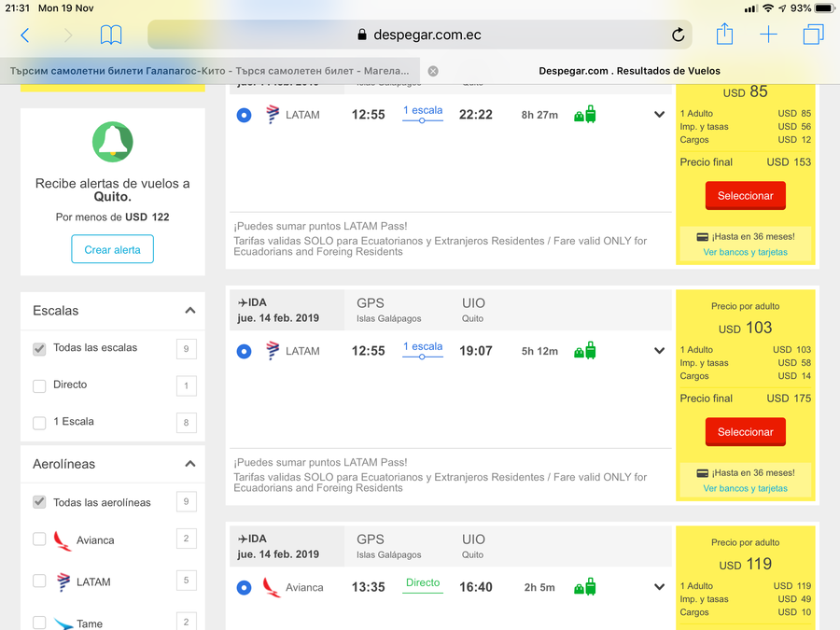Click Seleccionar for the USD 175 fare

pos(745,432)
